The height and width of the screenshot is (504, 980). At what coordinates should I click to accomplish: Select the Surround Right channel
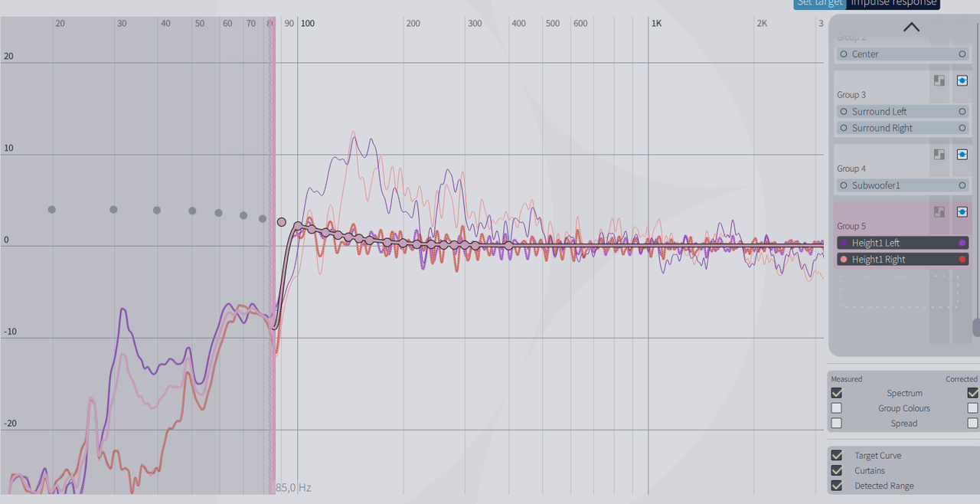pos(903,128)
